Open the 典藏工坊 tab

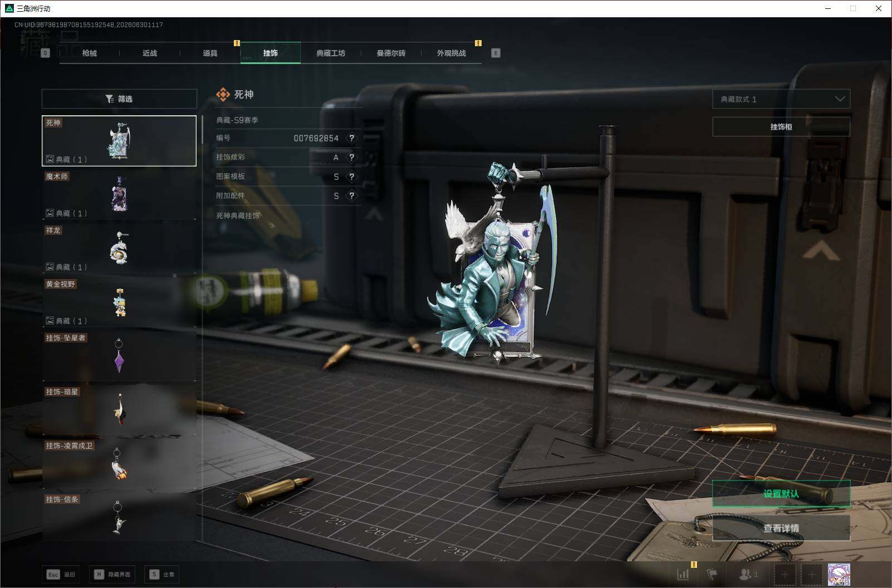click(331, 53)
